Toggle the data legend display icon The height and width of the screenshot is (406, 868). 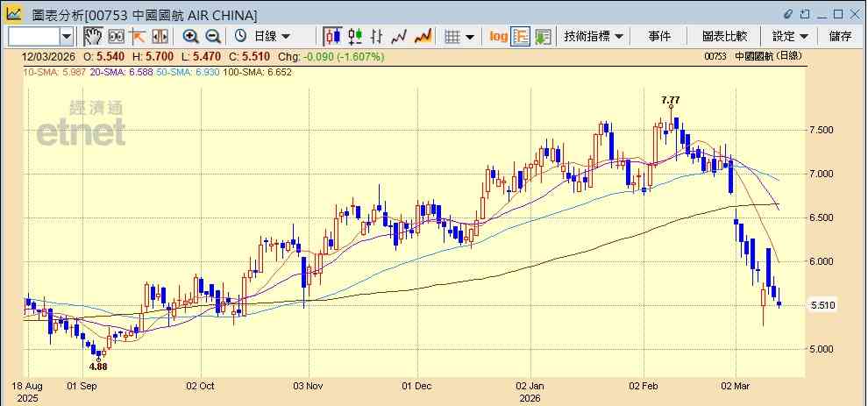520,37
